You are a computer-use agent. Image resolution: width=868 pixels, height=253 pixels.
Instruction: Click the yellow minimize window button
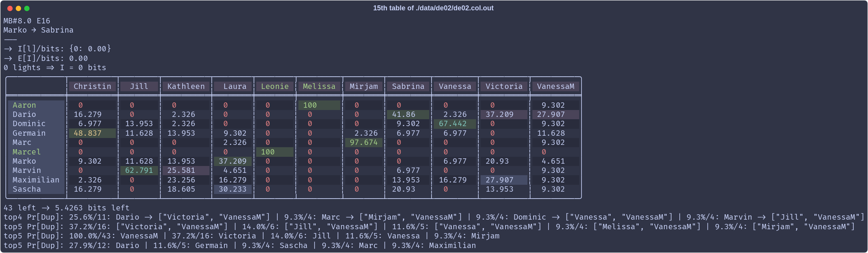tap(18, 8)
